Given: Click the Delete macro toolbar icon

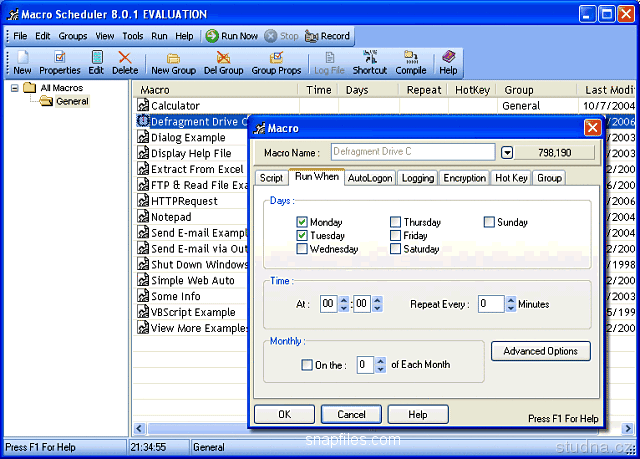Looking at the screenshot, I should 125,63.
